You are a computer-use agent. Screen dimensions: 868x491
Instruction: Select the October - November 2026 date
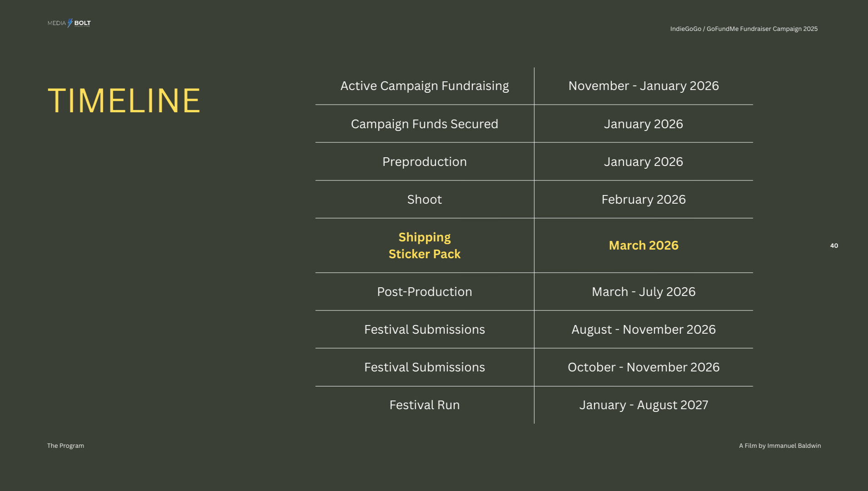tap(643, 367)
